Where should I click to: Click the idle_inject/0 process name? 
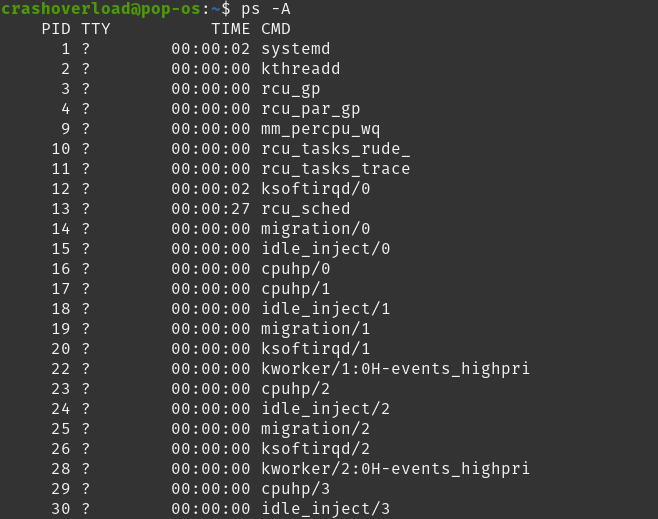[325, 249]
